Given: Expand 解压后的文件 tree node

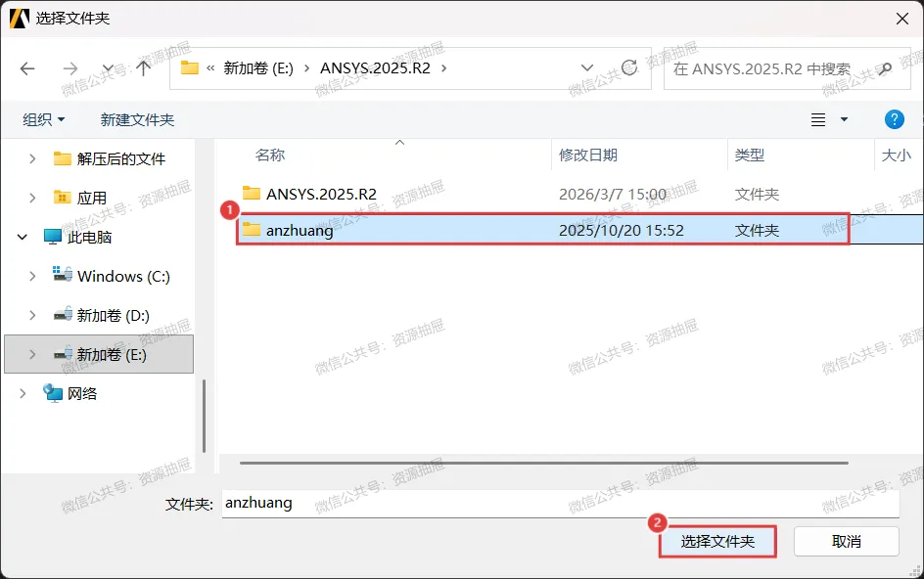Looking at the screenshot, I should (32, 158).
